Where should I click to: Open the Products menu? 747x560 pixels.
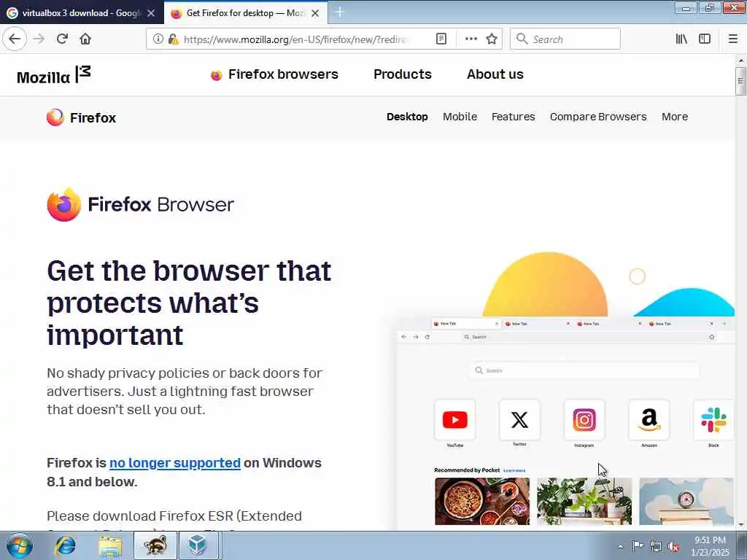403,74
